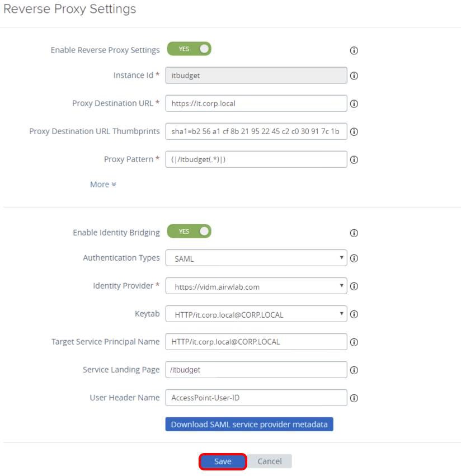This screenshot has width=461, height=476.
Task: Click Download SAML service provider metadata
Action: pyautogui.click(x=249, y=425)
